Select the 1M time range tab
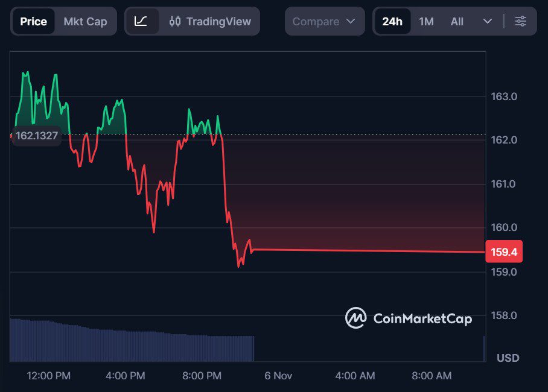548x392 pixels. 426,21
